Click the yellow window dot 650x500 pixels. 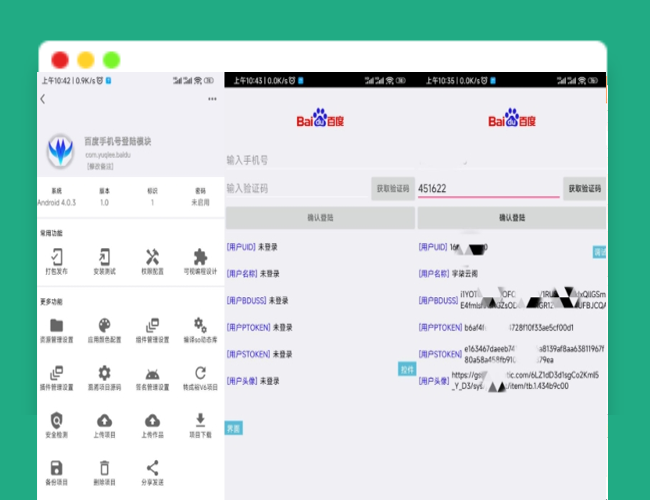pyautogui.click(x=86, y=60)
